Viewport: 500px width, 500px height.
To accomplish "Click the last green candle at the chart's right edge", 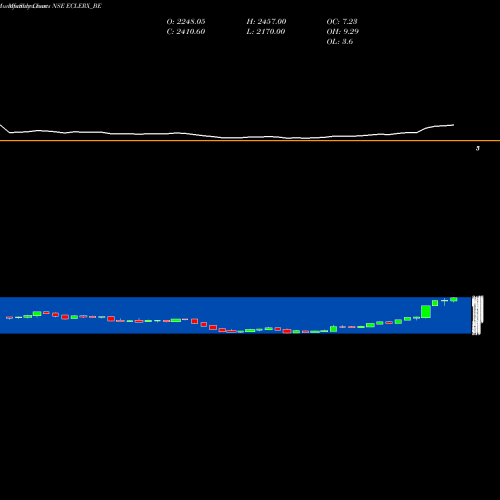I will coord(453,299).
